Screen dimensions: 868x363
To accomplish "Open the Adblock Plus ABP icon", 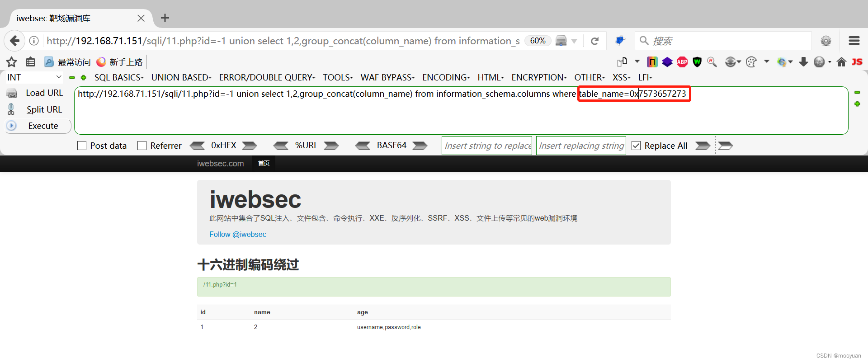I will point(682,62).
